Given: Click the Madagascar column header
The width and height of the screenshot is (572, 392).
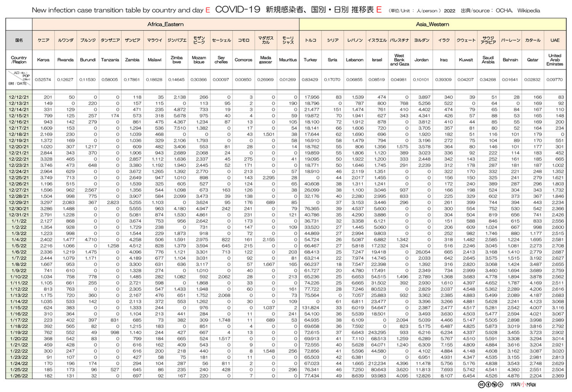Looking at the screenshot, I should pos(265,60).
